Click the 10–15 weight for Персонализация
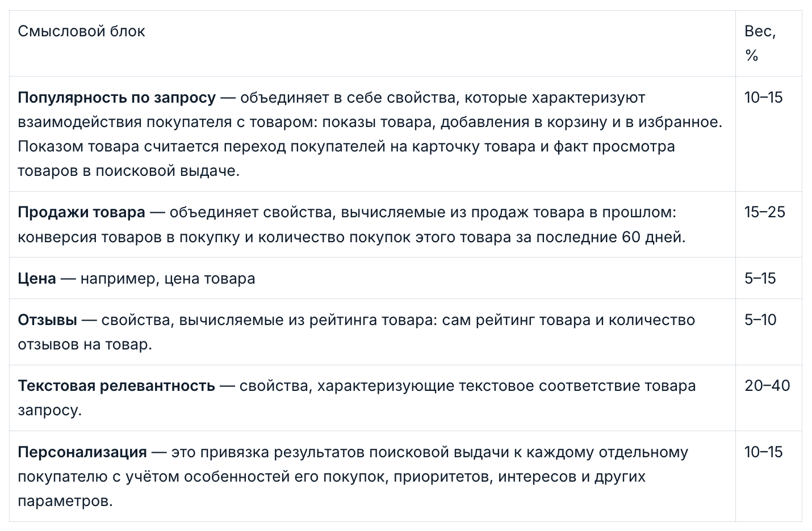The image size is (812, 531). (763, 452)
